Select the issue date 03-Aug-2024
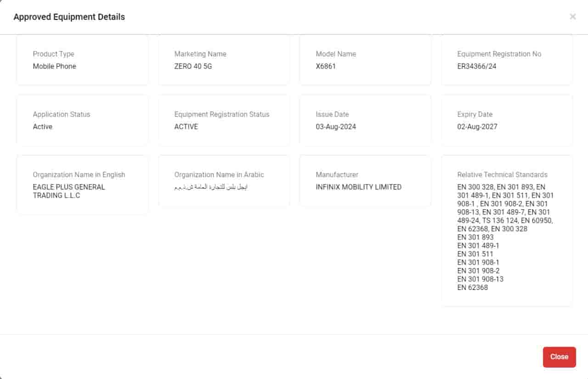 click(x=335, y=127)
